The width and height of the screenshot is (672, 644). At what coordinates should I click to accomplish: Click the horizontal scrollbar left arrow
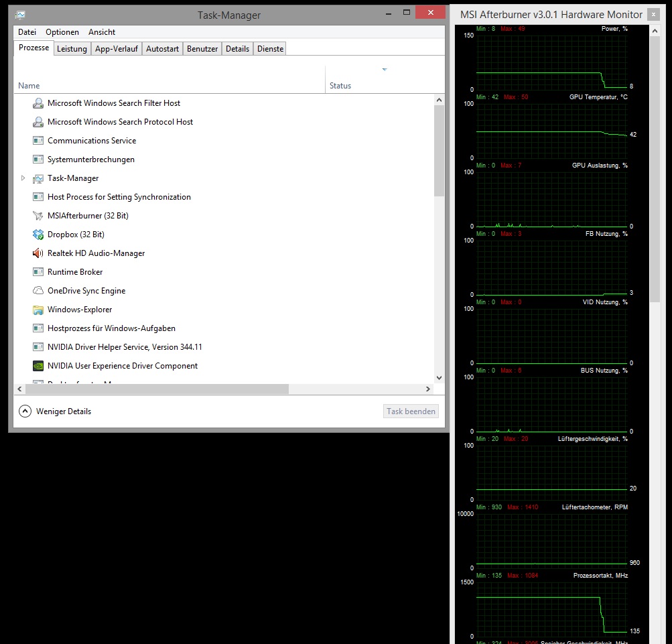(19, 389)
